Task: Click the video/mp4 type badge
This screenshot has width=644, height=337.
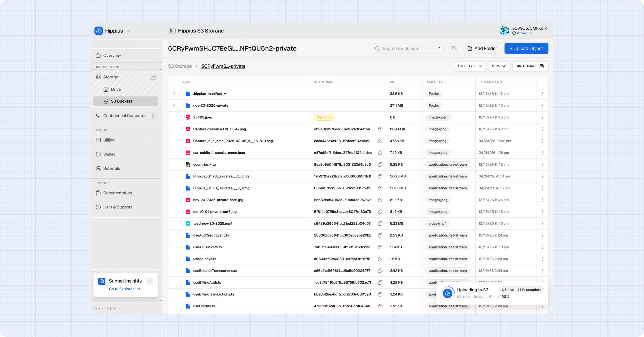Action: (437, 223)
